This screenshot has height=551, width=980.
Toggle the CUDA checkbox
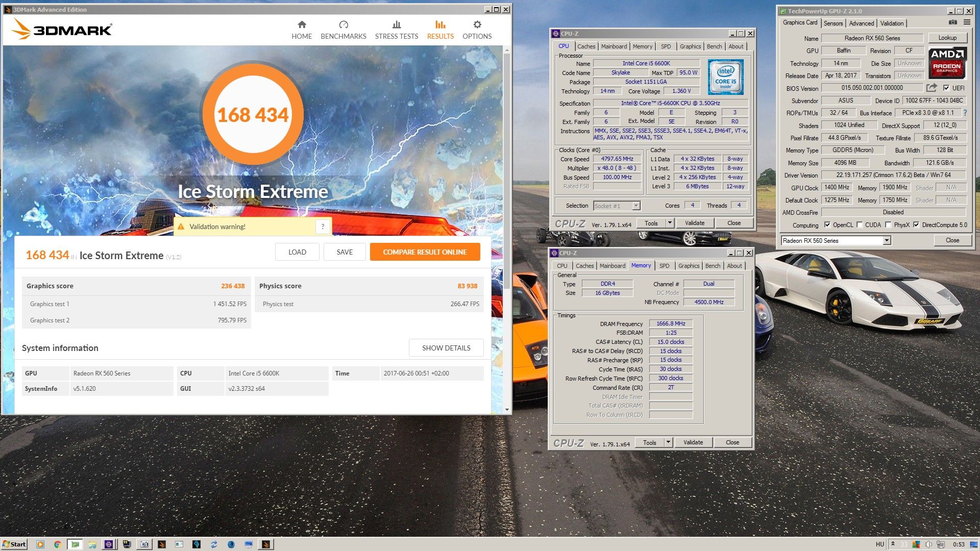coord(860,225)
